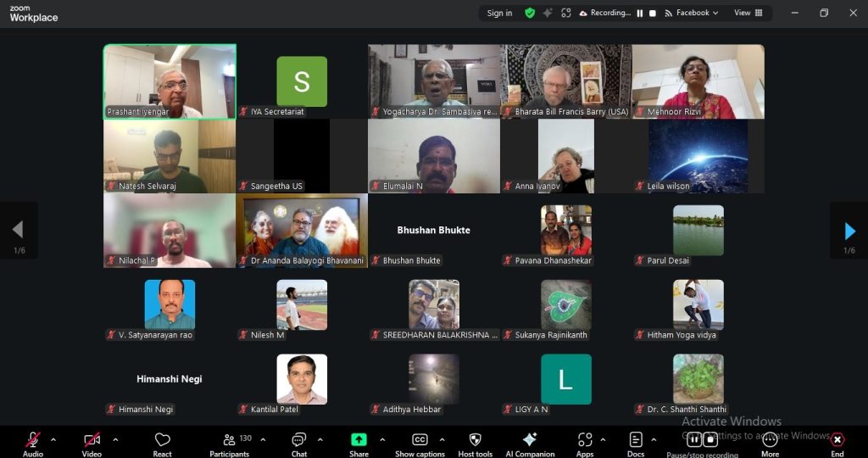This screenshot has width=868, height=458.
Task: Click End to leave the meeting
Action: pos(837,440)
